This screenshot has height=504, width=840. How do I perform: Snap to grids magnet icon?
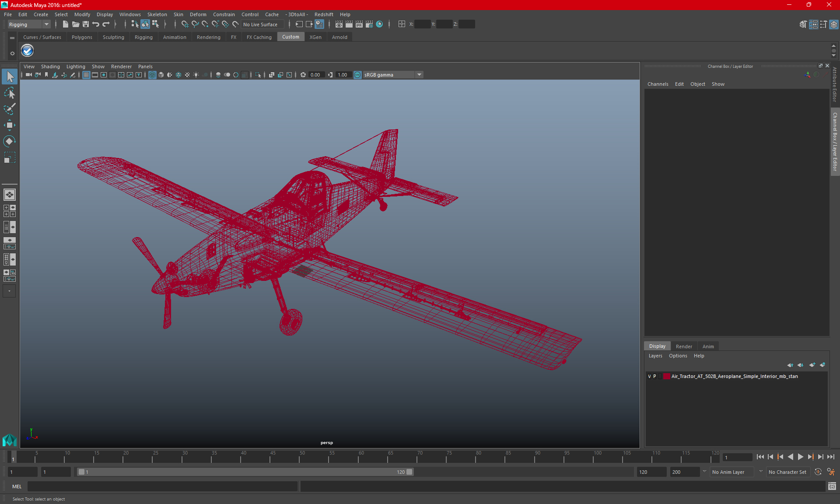point(185,24)
